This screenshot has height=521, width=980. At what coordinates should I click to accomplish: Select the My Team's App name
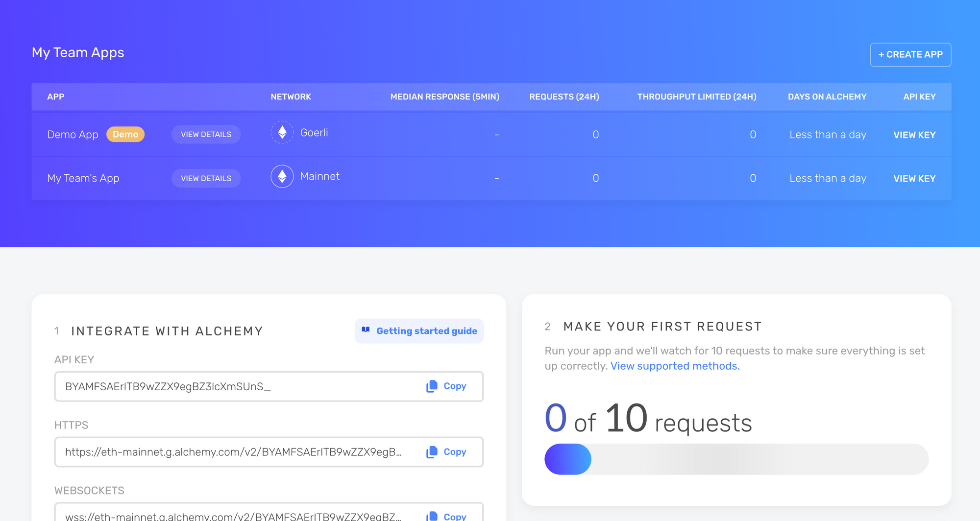point(83,178)
